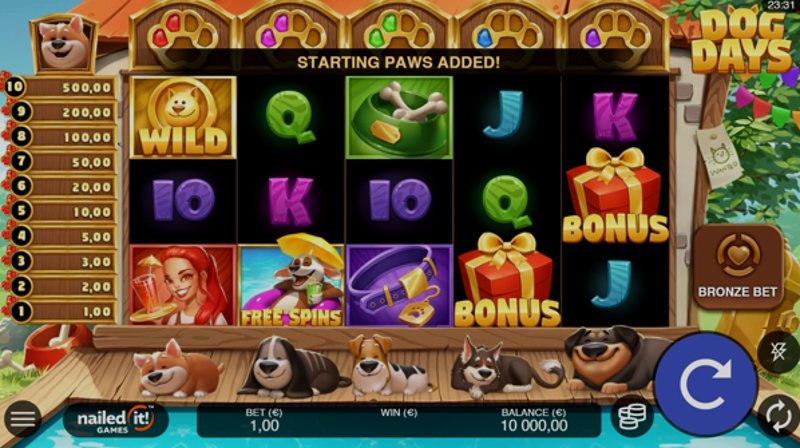This screenshot has width=800, height=448.
Task: Click the paw collector with single blue gem
Action: [508, 36]
